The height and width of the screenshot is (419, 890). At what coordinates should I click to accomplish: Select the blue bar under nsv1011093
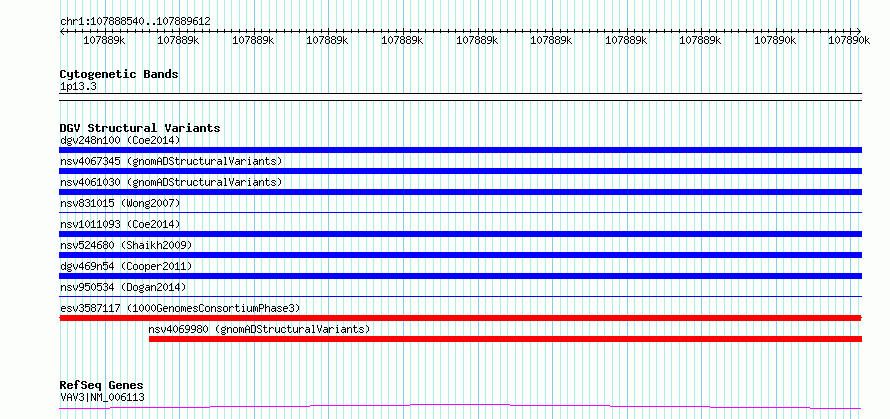pyautogui.click(x=460, y=234)
